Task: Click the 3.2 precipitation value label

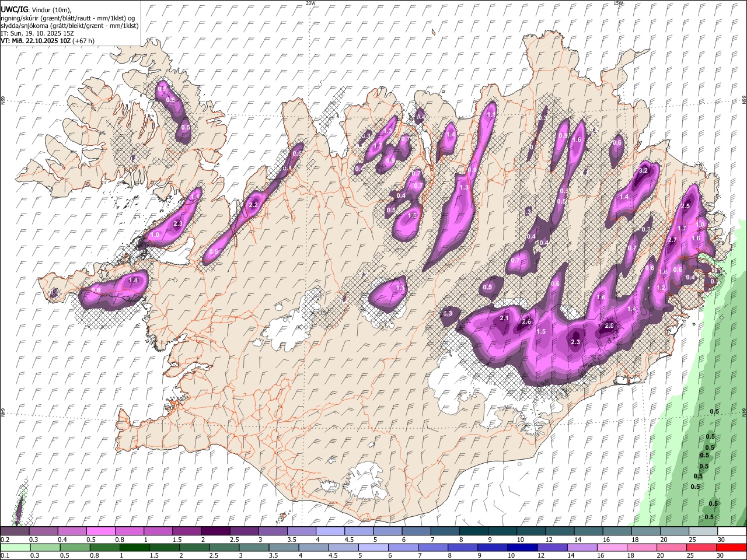Action: (x=644, y=170)
